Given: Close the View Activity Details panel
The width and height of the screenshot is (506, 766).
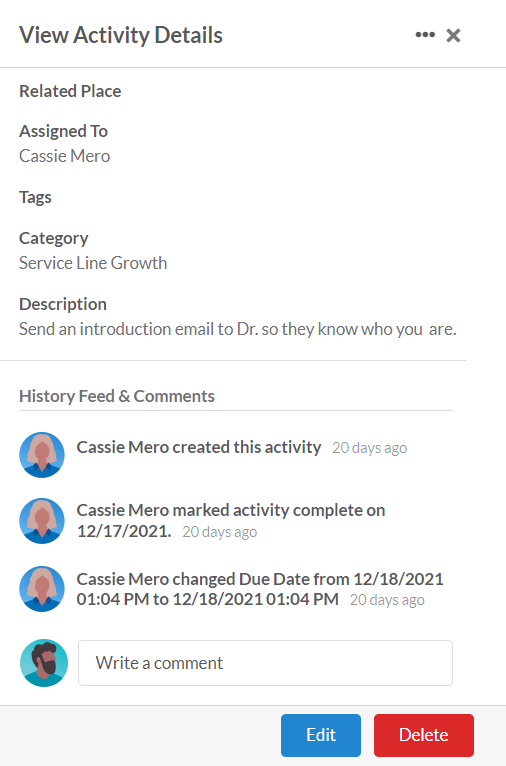Looking at the screenshot, I should (x=453, y=35).
